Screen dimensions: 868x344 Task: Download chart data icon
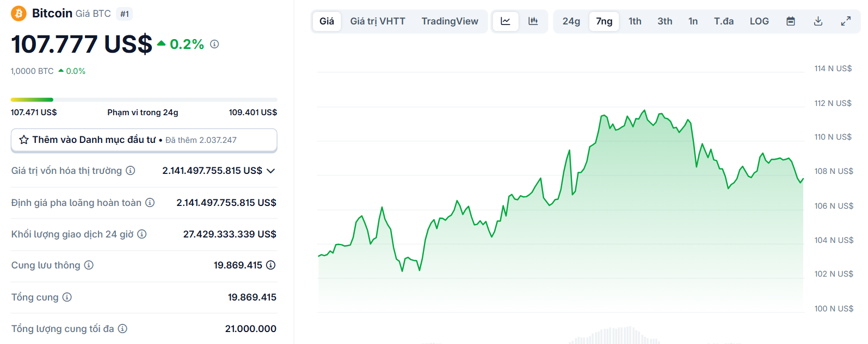pos(818,21)
